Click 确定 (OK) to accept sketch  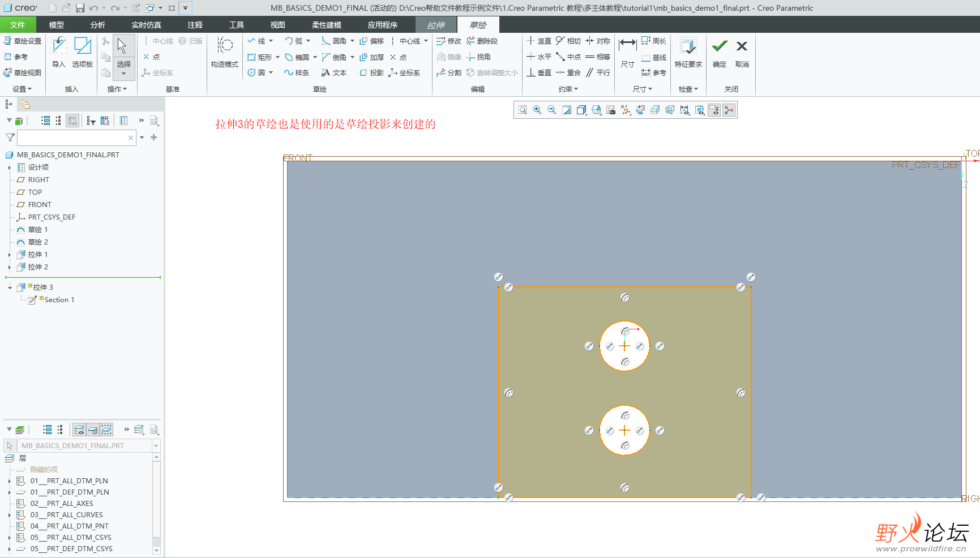click(x=720, y=52)
